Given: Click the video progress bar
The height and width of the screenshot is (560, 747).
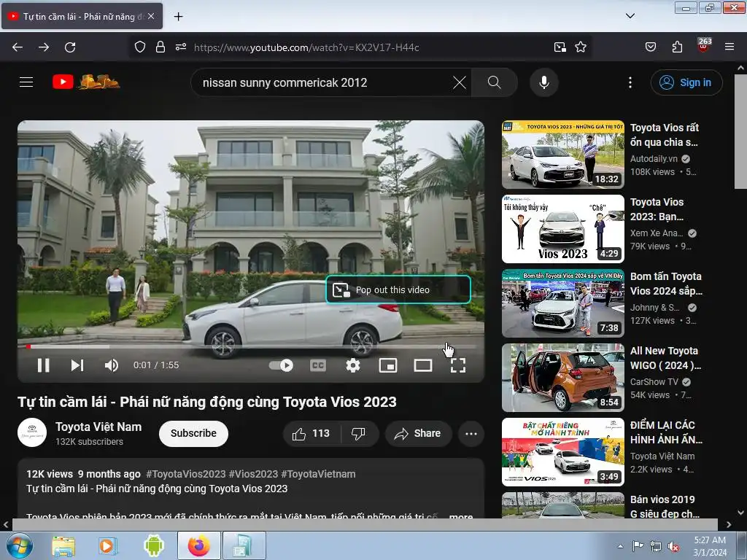Looking at the screenshot, I should [x=251, y=346].
